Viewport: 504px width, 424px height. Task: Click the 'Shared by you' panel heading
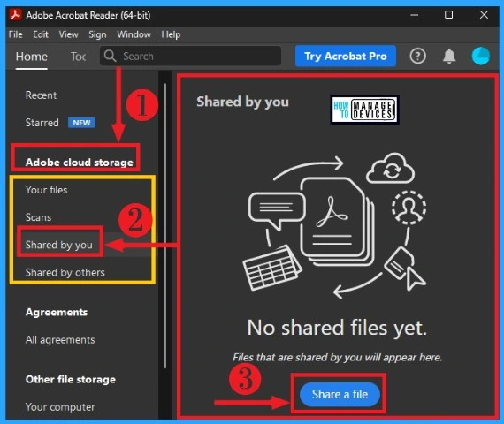click(x=242, y=102)
